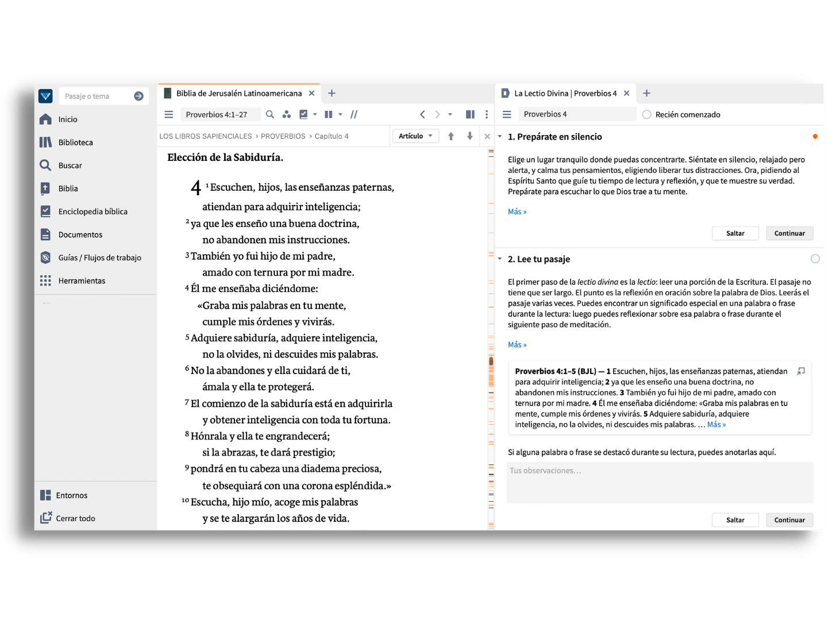Open Enciclopedia bíblica
The height and width of the screenshot is (631, 840).
tap(93, 211)
